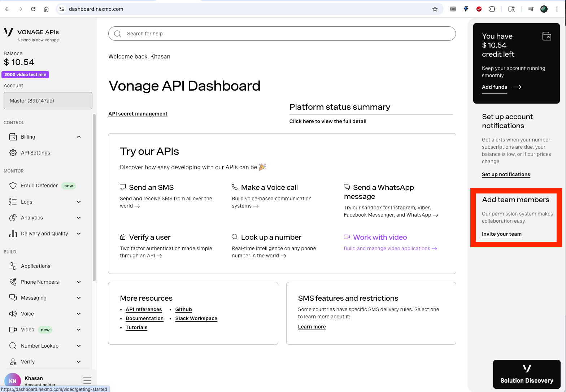The height and width of the screenshot is (392, 566).
Task: Expand the Phone Numbers chevron
Action: tap(79, 282)
